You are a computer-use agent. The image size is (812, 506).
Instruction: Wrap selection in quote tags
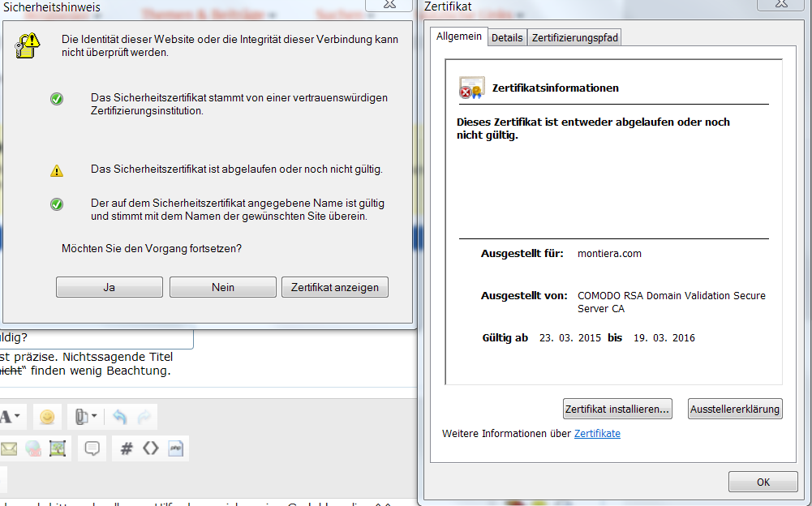(x=92, y=448)
